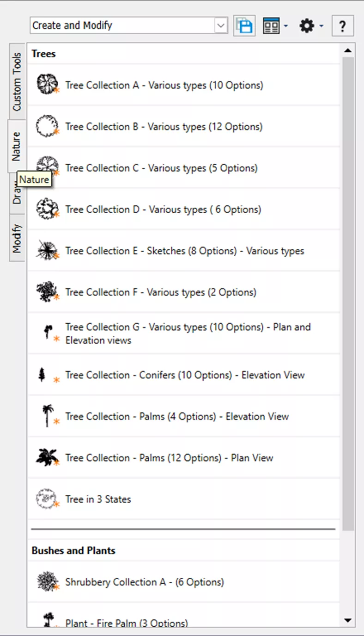Screen dimensions: 364x636
Task: Click the scrollbar down arrow
Action: coord(348,620)
